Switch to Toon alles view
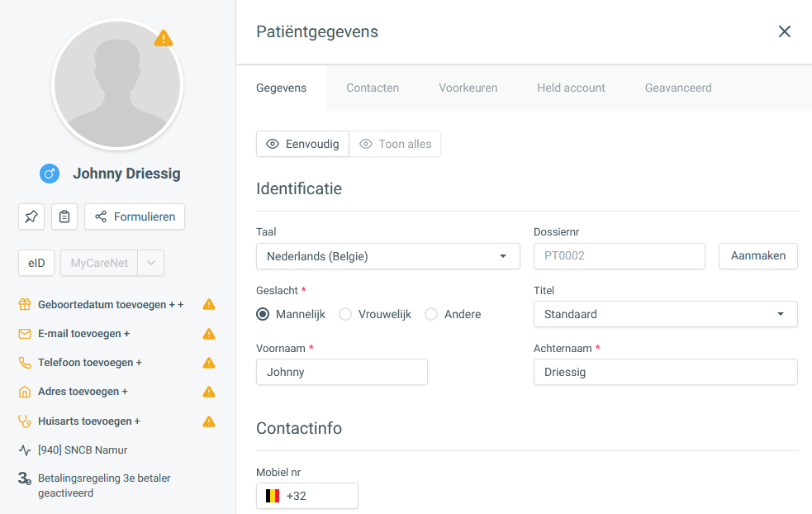 coord(395,144)
